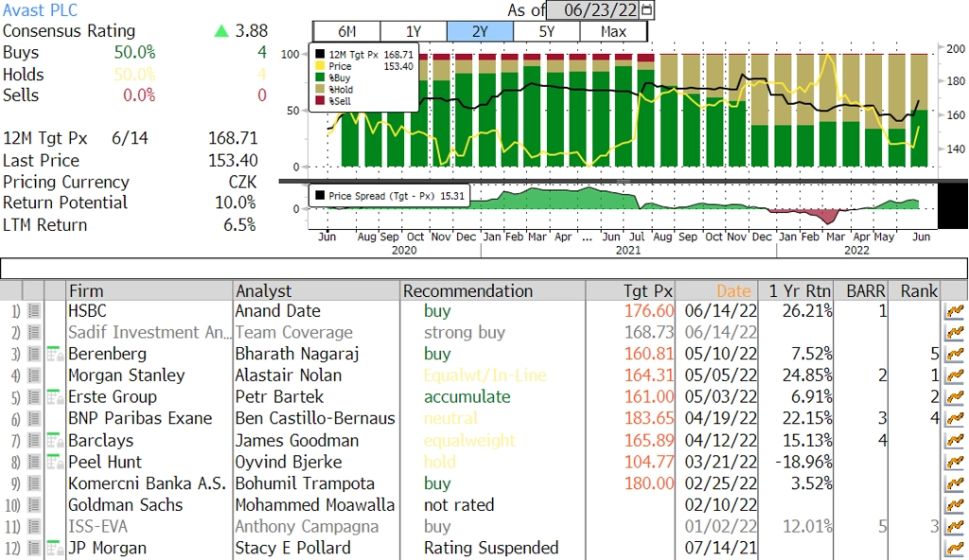Click the tan %Hold legend swatch
The height and width of the screenshot is (560, 969).
pyautogui.click(x=320, y=90)
